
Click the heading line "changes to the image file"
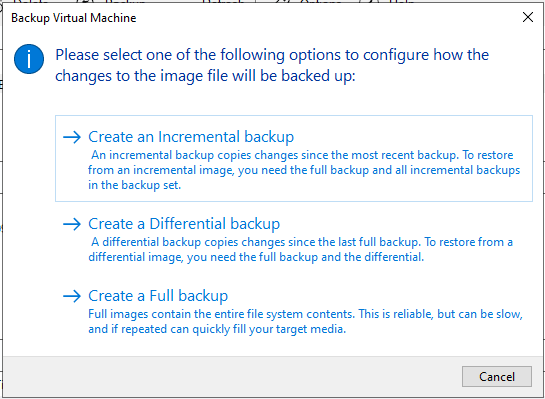205,76
